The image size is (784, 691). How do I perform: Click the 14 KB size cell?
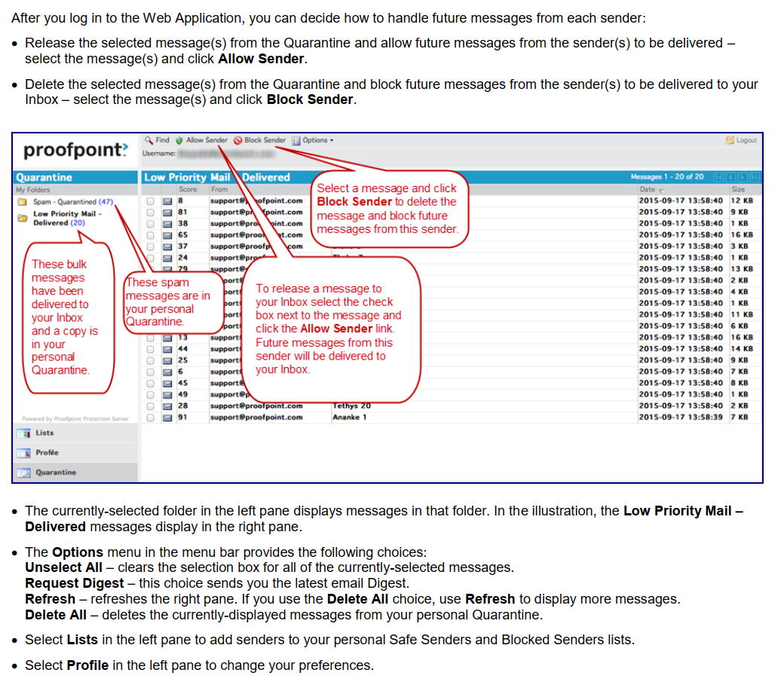[742, 349]
